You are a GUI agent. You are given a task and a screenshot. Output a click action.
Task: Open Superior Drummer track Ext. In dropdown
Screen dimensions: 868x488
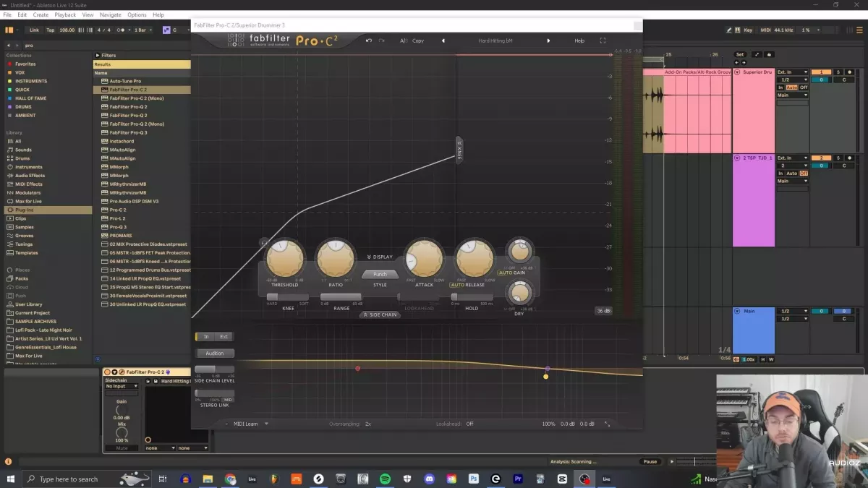tap(792, 72)
